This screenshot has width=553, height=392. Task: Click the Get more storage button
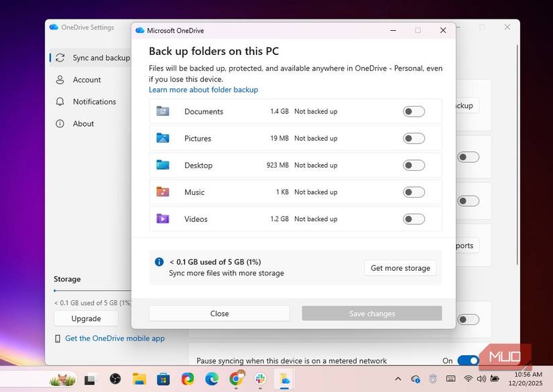pyautogui.click(x=400, y=267)
